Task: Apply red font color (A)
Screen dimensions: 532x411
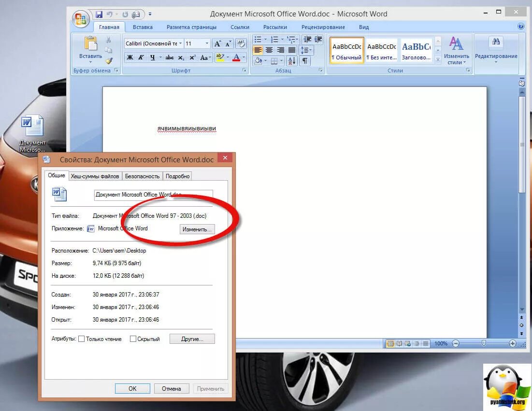Action: click(x=236, y=57)
